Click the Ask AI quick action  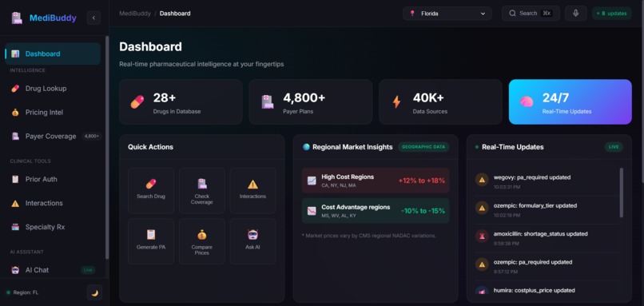click(x=252, y=241)
